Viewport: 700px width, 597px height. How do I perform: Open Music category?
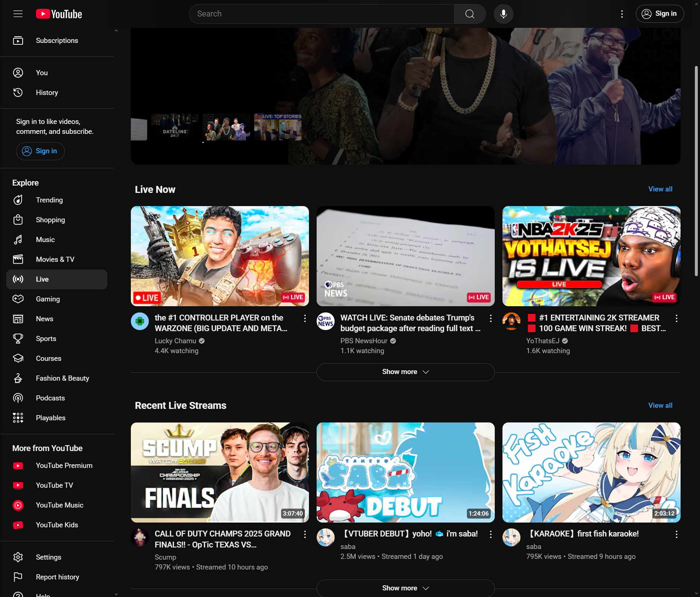57,240
